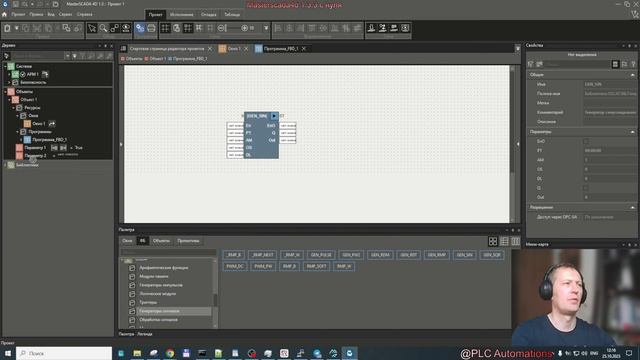Activate the magnifier zoom tool in toolbar
This screenshot has height=360, width=640.
coord(103,28)
